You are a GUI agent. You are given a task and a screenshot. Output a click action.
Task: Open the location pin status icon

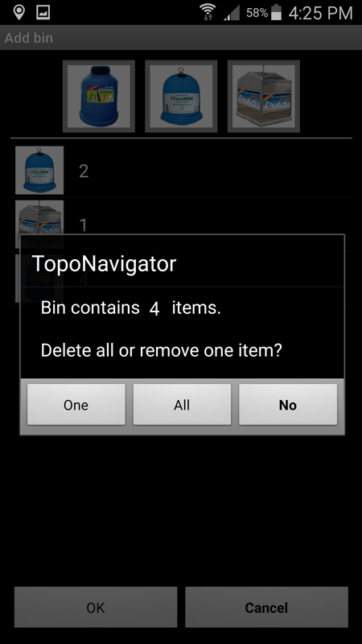[19, 12]
